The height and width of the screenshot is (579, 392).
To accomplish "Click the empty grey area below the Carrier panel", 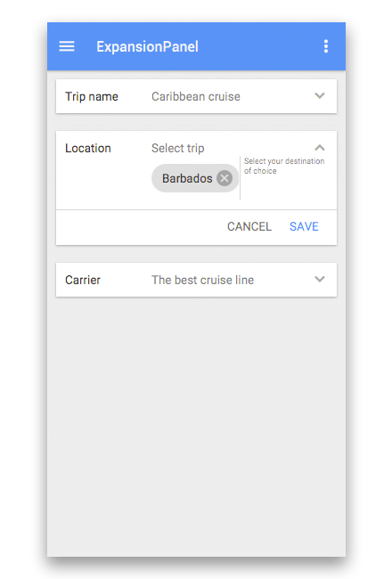I will point(196,425).
